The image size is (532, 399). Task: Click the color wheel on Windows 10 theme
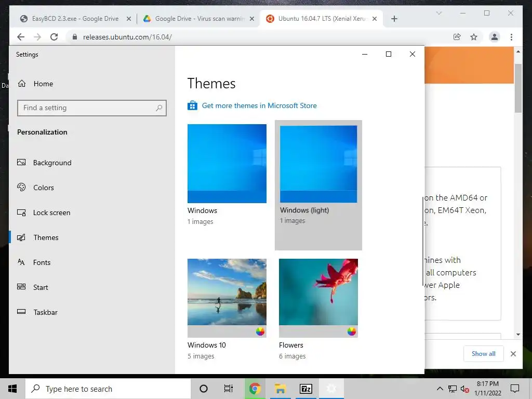(x=260, y=331)
